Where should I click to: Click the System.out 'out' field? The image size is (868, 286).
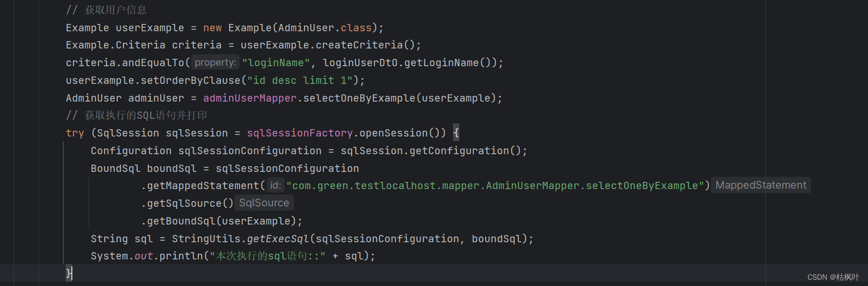[144, 256]
